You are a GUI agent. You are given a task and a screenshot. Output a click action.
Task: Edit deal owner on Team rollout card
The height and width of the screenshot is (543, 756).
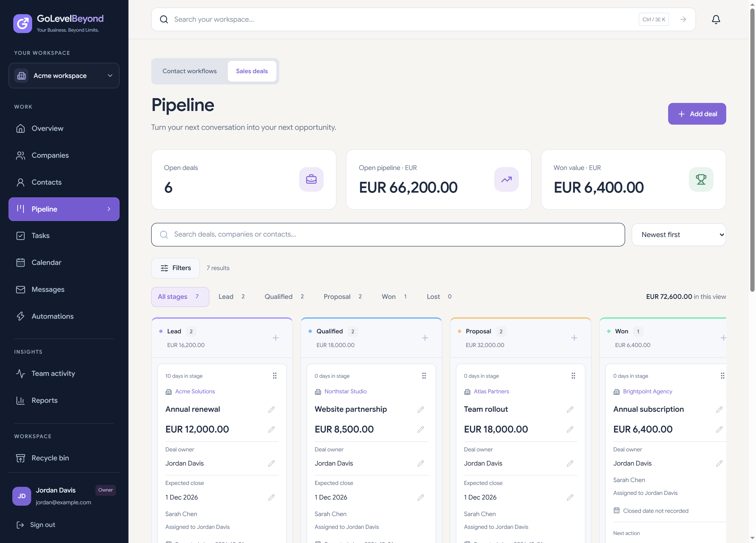(570, 463)
